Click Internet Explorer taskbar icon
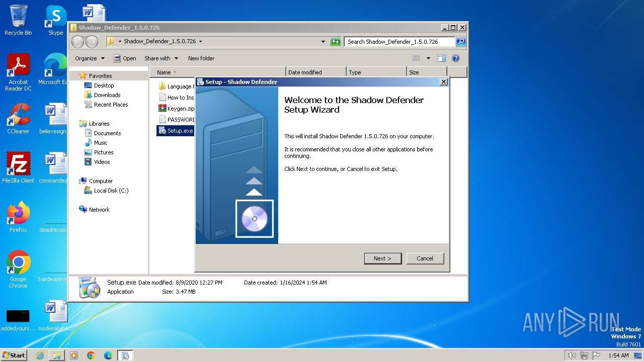 (40, 355)
